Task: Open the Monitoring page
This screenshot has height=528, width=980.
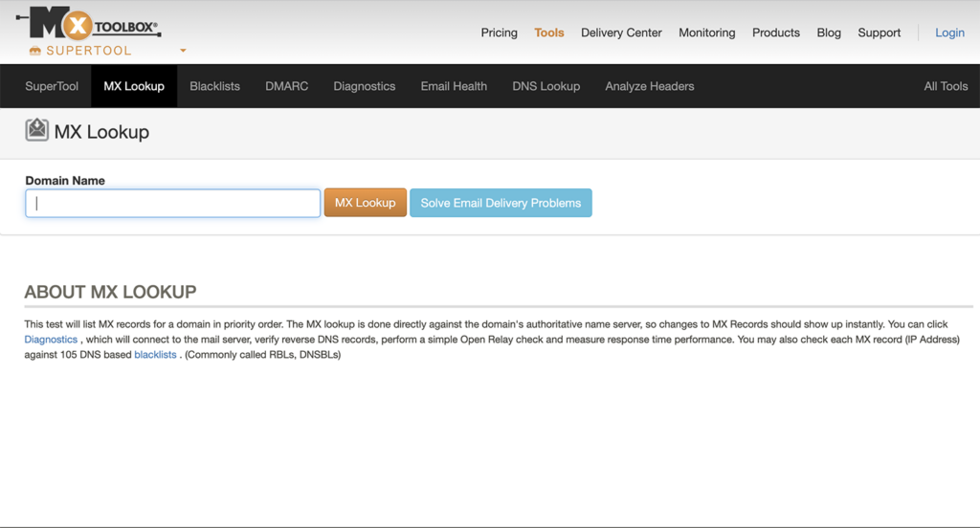Action: 707,33
